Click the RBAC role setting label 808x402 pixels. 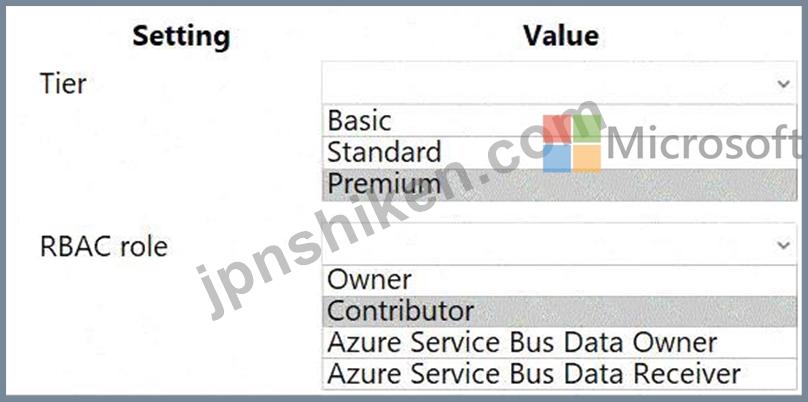click(104, 246)
